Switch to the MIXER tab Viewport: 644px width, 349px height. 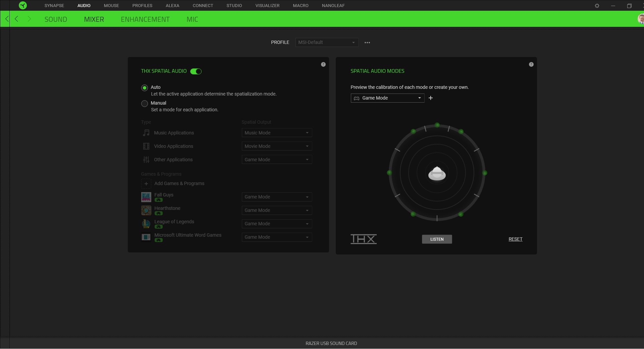click(x=94, y=19)
